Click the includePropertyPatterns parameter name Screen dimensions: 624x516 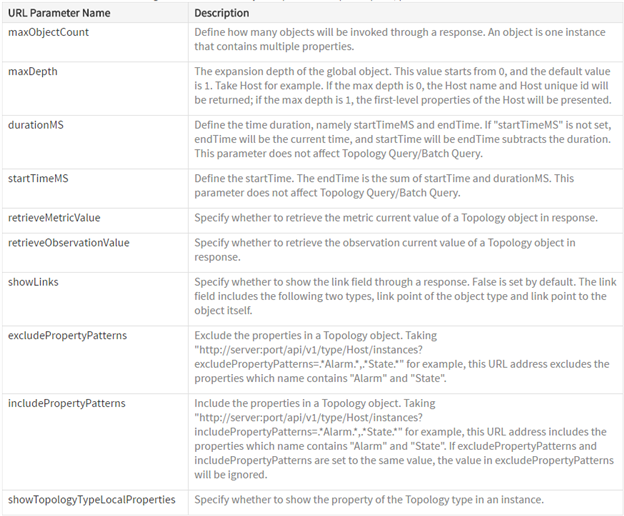click(66, 403)
